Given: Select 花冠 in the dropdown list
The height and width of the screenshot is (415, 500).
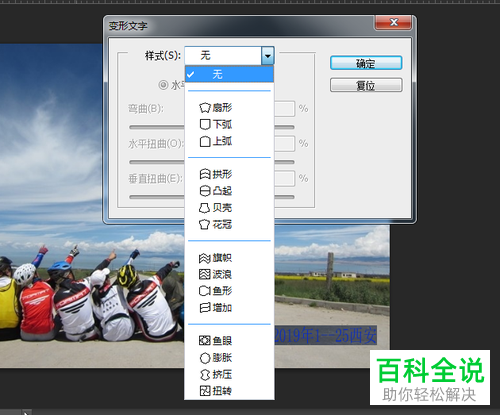Looking at the screenshot, I should (229, 224).
